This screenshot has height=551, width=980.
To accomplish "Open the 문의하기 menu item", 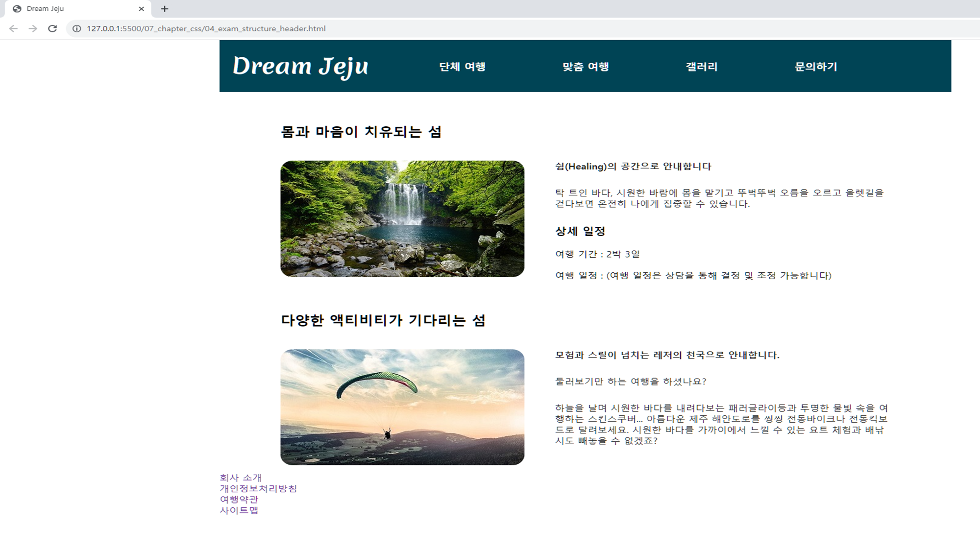I will pos(816,67).
